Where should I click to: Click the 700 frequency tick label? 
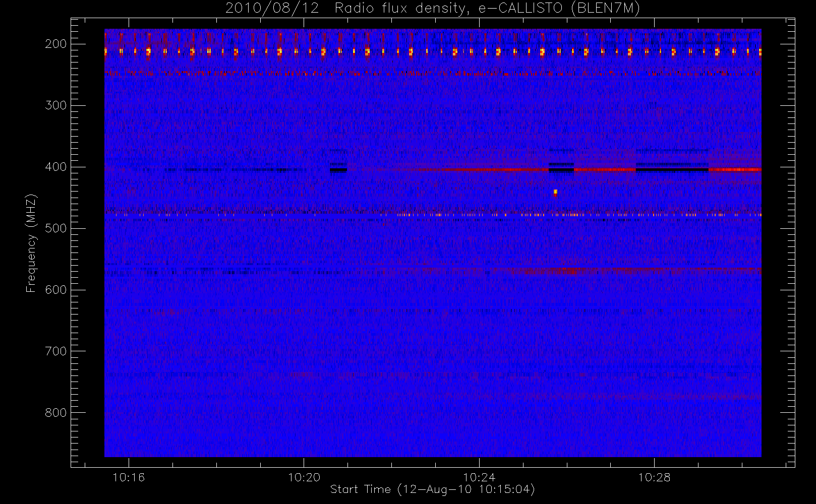55,351
